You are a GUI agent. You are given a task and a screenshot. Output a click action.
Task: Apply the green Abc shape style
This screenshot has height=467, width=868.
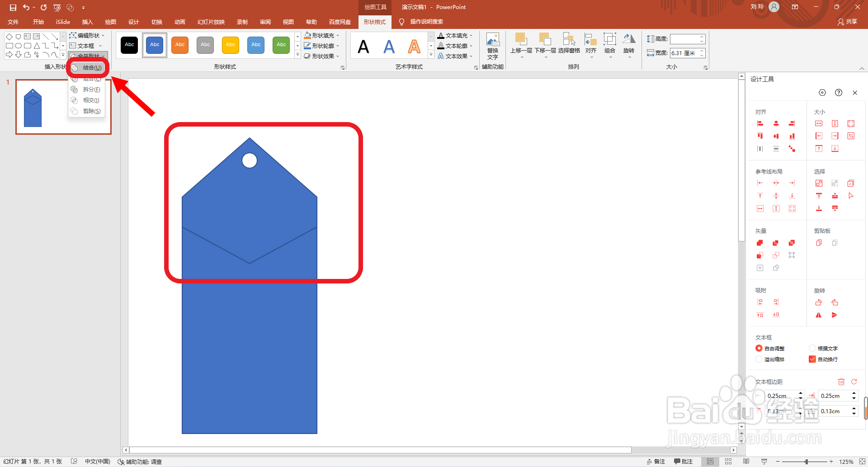[281, 45]
